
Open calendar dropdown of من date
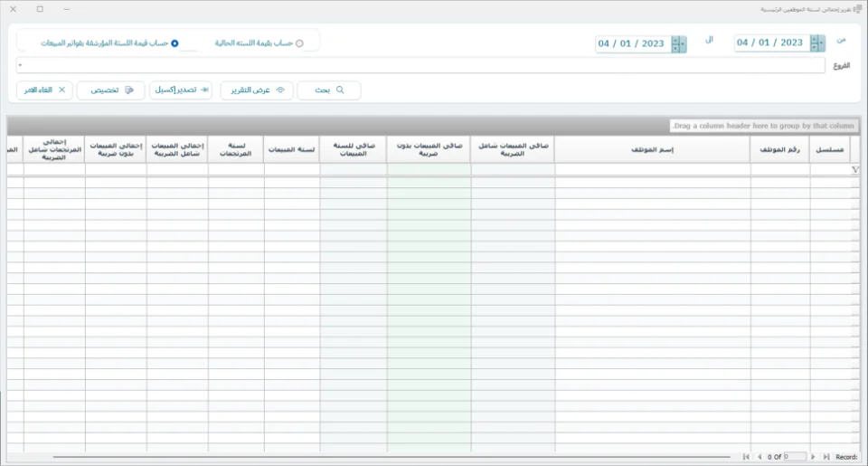pos(822,43)
